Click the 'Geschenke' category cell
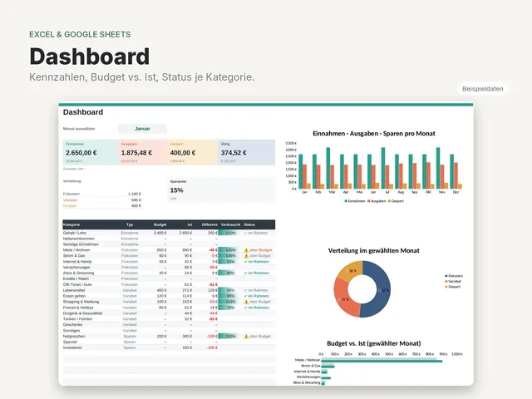532x399 pixels. (72, 325)
